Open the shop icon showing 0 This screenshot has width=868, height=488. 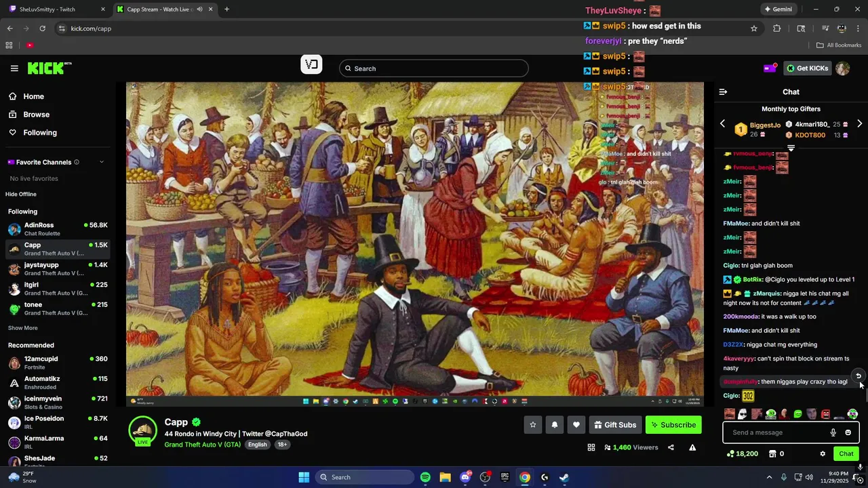(776, 453)
